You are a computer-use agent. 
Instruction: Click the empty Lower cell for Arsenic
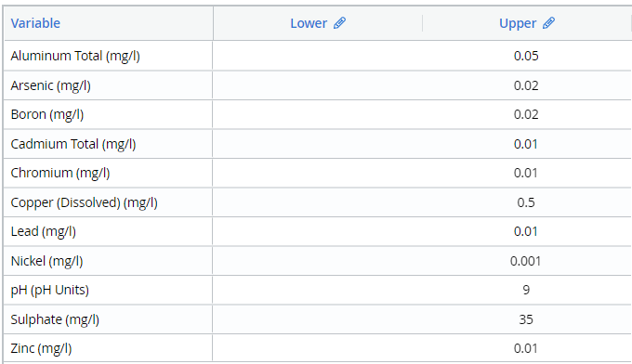317,85
